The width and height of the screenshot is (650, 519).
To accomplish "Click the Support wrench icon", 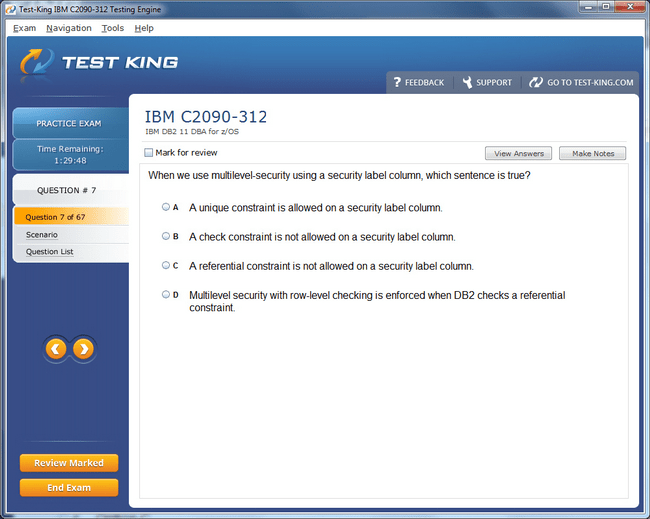I will pos(467,82).
